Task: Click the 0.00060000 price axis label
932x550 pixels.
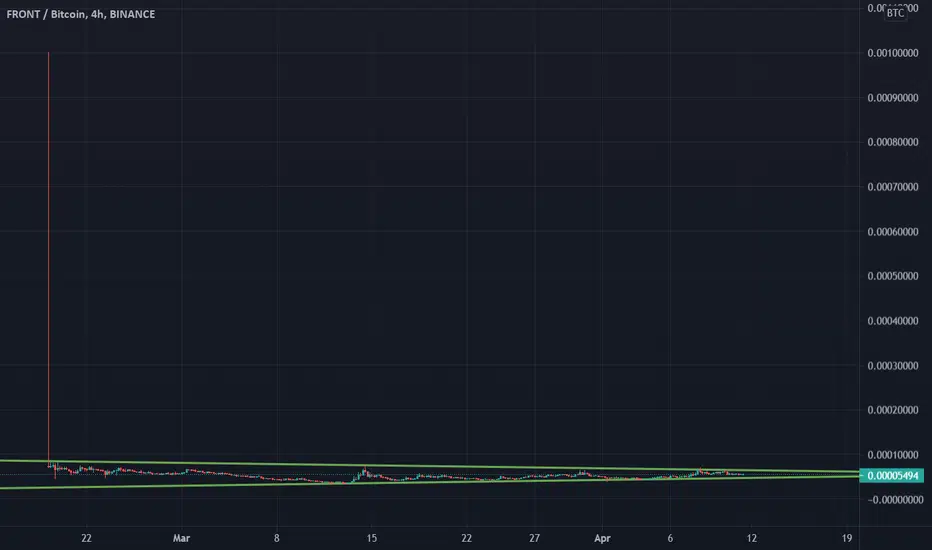Action: [893, 232]
